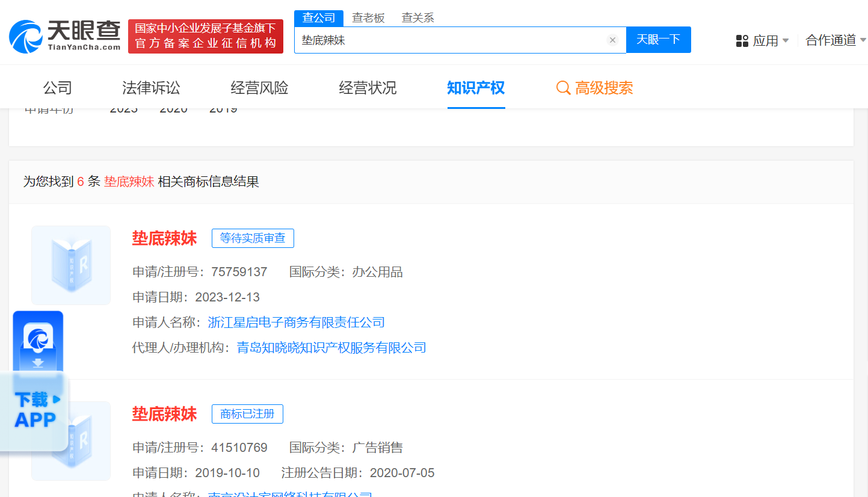Open applicant 浙江星启电子商务有限责任公司 link

click(x=296, y=323)
